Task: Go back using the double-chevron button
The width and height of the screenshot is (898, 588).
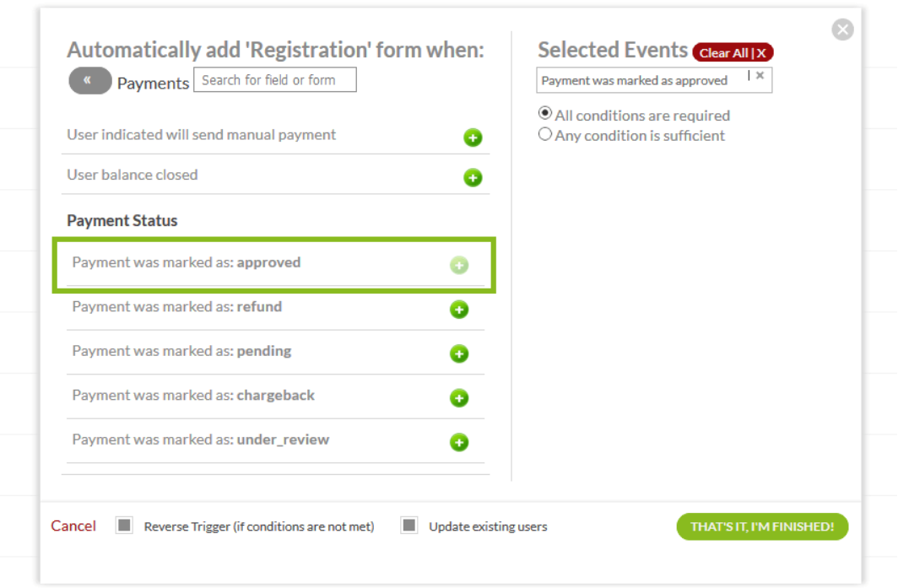Action: click(x=89, y=81)
